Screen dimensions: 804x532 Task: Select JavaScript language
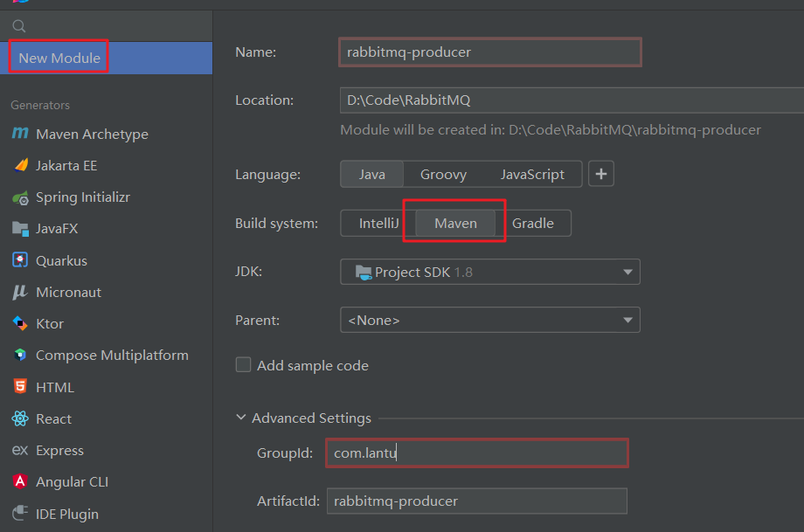532,174
